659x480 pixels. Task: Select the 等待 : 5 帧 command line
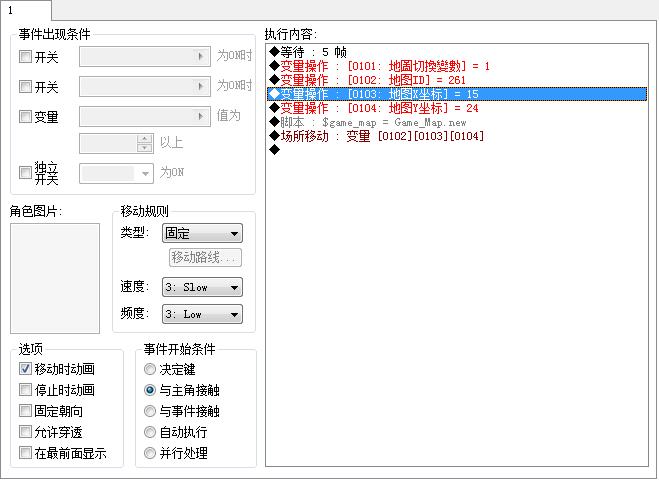click(457, 52)
